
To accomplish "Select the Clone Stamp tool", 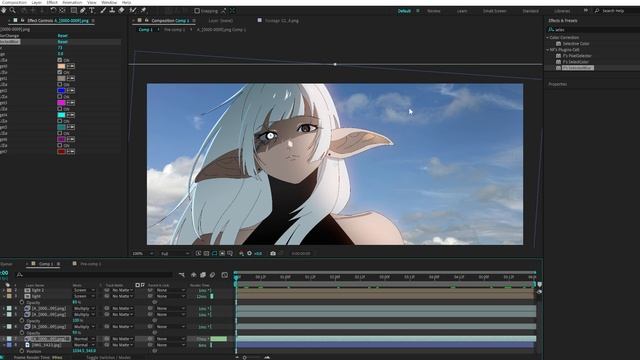I will pyautogui.click(x=112, y=10).
